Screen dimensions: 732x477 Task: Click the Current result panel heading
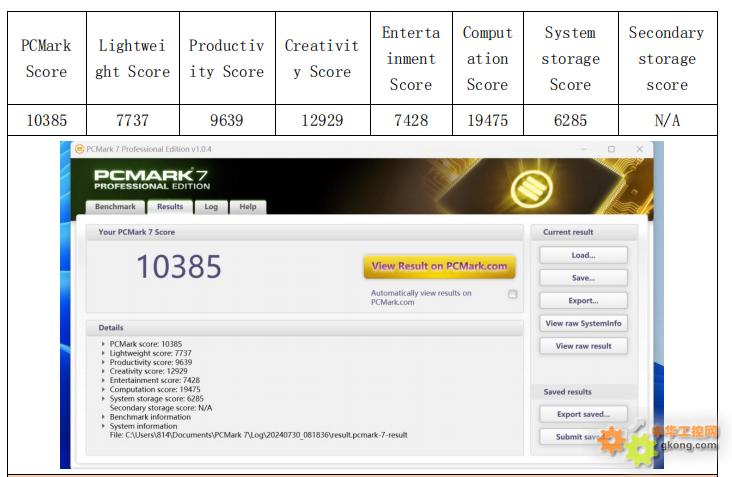click(568, 232)
